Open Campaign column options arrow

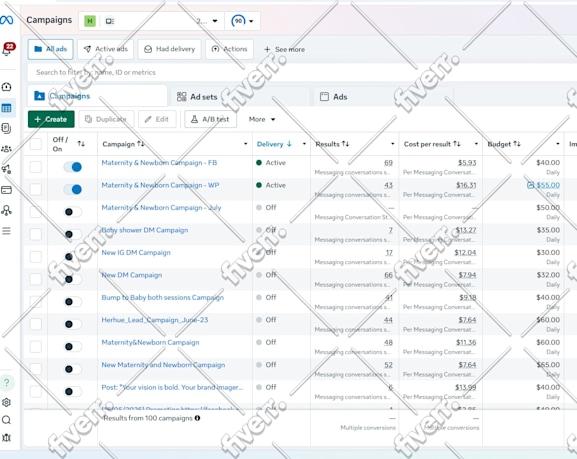(245, 144)
